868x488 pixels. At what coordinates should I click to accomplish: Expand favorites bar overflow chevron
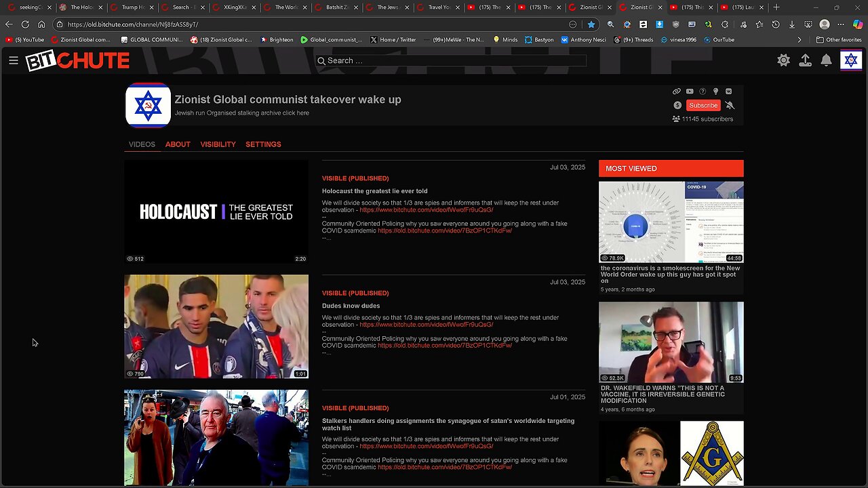point(800,40)
